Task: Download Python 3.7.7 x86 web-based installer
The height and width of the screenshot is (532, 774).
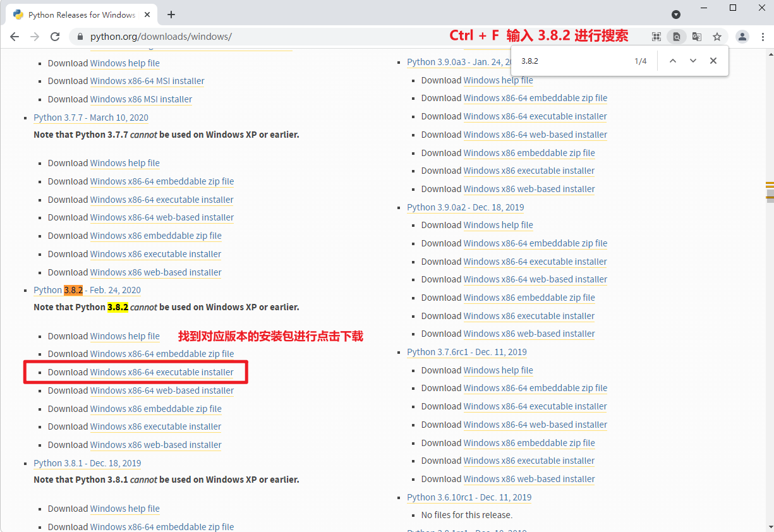Action: [156, 272]
